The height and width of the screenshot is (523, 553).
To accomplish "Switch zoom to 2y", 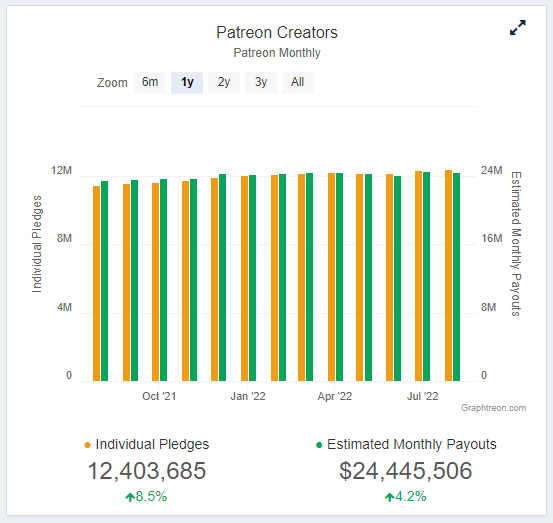I will [x=224, y=83].
